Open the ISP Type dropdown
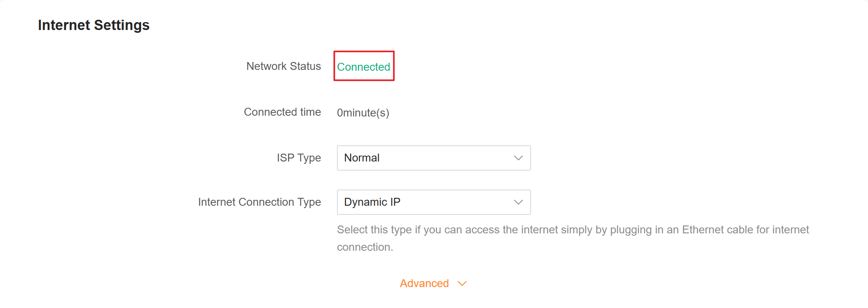The image size is (868, 308). pos(433,158)
